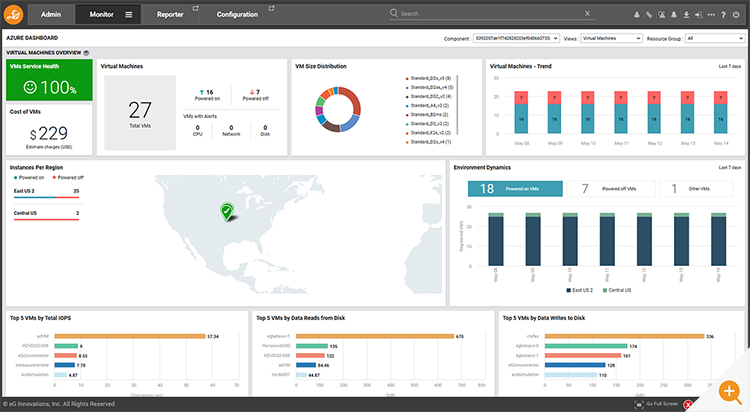
Task: Toggle Central US legend in Environment Dynamics
Action: click(617, 290)
